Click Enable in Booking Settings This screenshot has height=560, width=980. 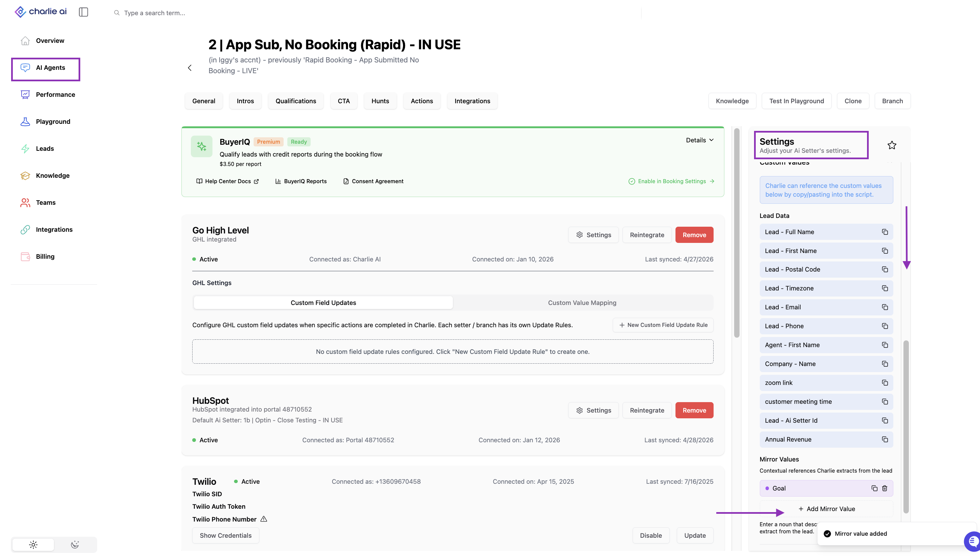click(671, 181)
